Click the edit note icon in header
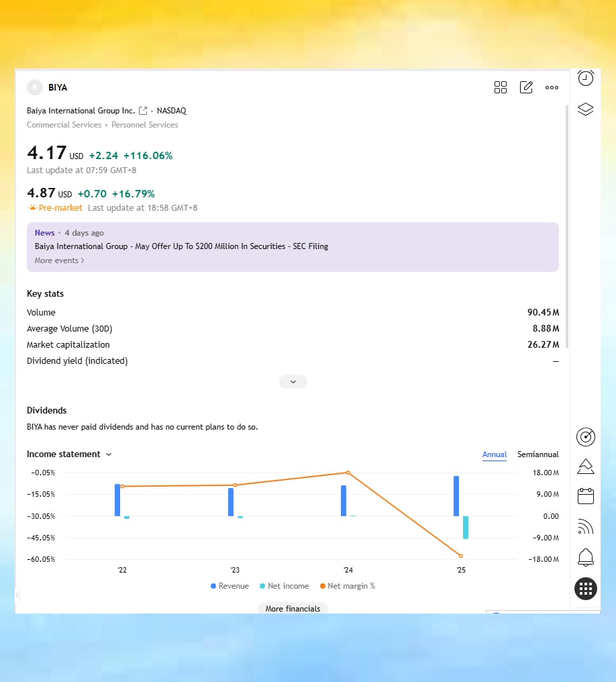This screenshot has width=616, height=682. [x=526, y=87]
